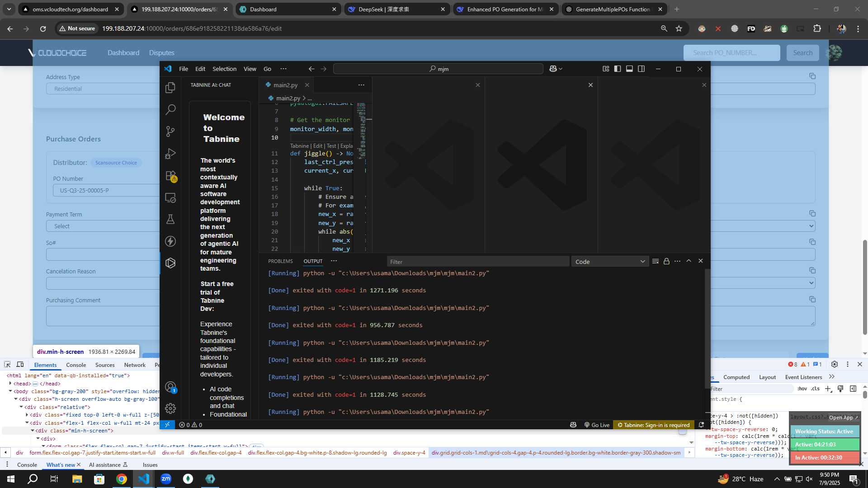Click VS Code Go Forward arrow

point(323,69)
